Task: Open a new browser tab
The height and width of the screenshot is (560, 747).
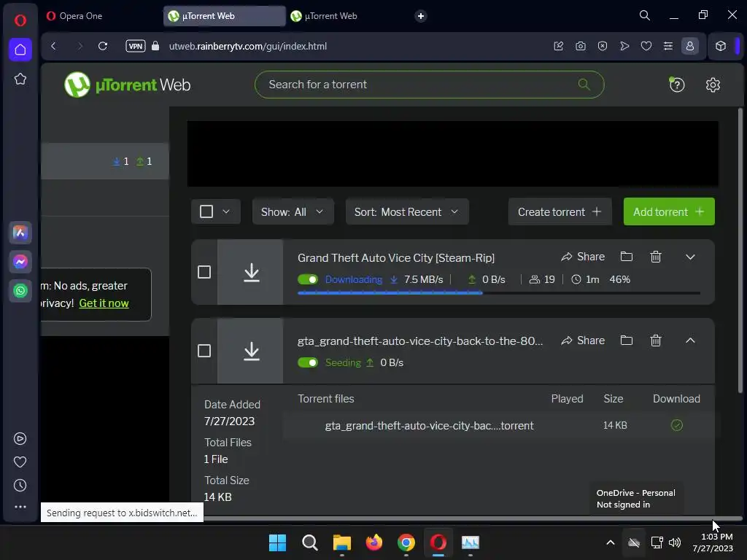Action: point(421,16)
